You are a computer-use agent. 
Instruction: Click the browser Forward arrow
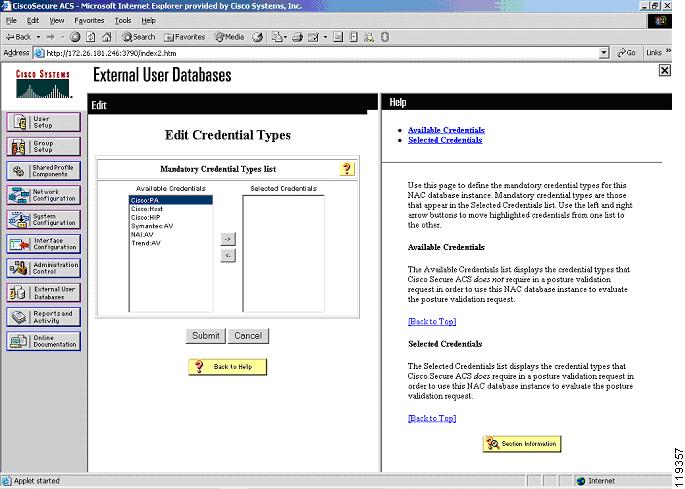51,37
